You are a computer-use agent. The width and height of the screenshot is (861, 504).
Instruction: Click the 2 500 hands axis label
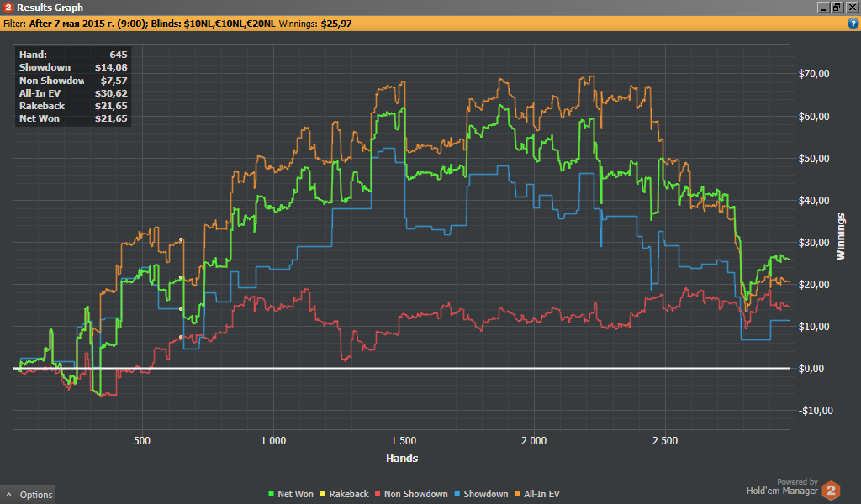click(x=665, y=440)
